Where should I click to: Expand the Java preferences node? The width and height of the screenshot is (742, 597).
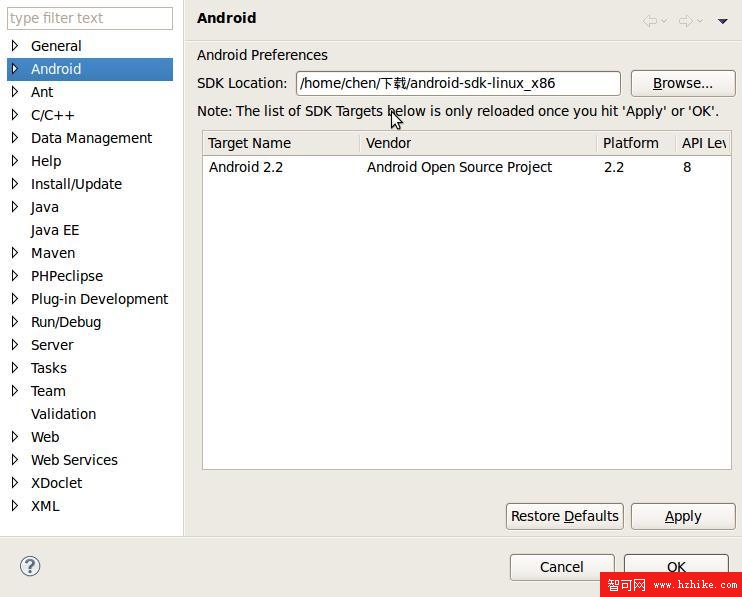pyautogui.click(x=15, y=207)
